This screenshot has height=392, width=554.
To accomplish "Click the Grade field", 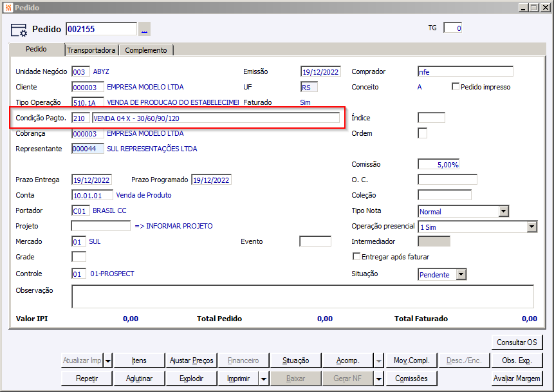I will coord(78,257).
